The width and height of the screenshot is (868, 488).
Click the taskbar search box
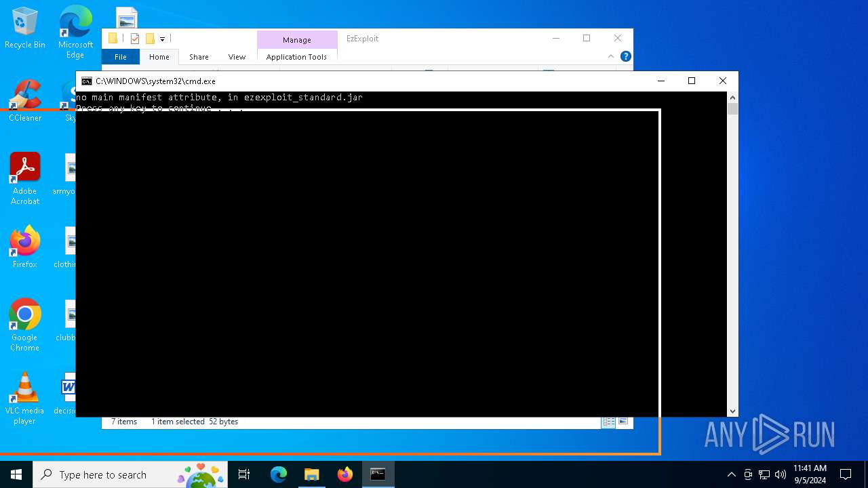point(130,474)
